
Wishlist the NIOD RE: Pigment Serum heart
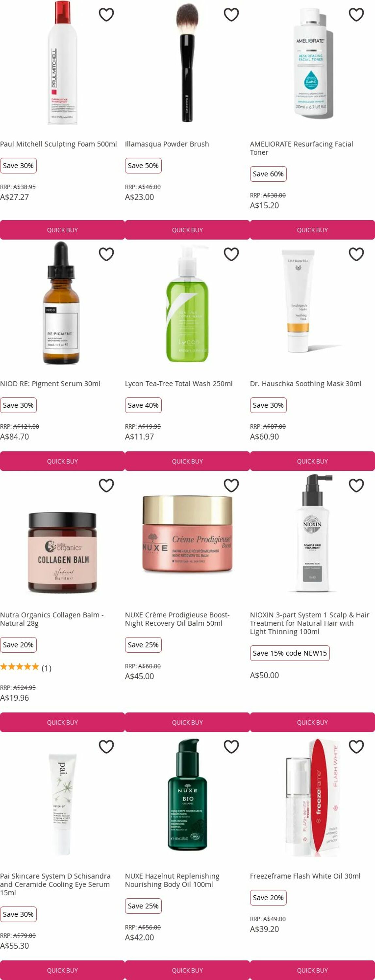[106, 254]
